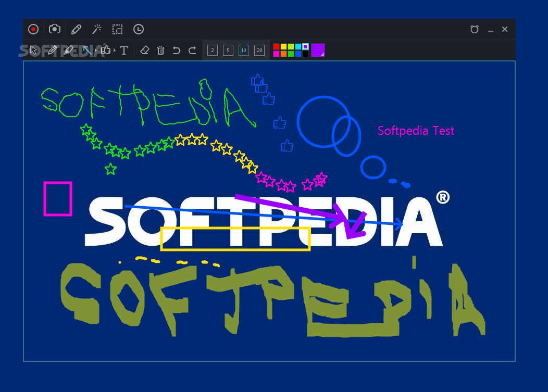Pick the purple color swatch in palette
This screenshot has height=392, width=548.
tap(305, 46)
